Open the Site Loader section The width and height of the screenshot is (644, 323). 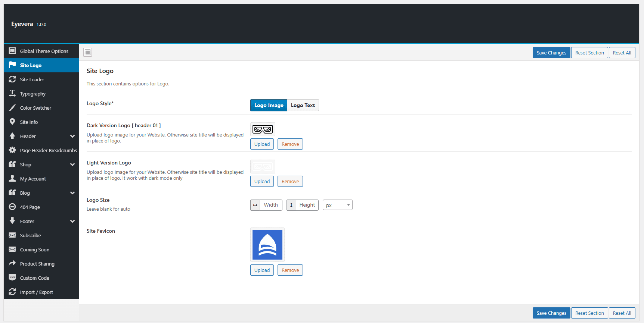[x=41, y=79]
